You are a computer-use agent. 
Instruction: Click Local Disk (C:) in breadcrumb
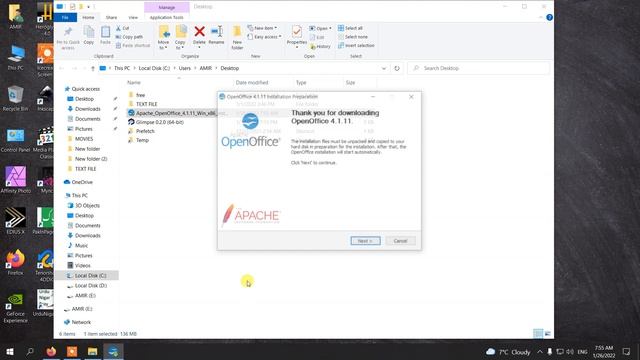pos(154,68)
